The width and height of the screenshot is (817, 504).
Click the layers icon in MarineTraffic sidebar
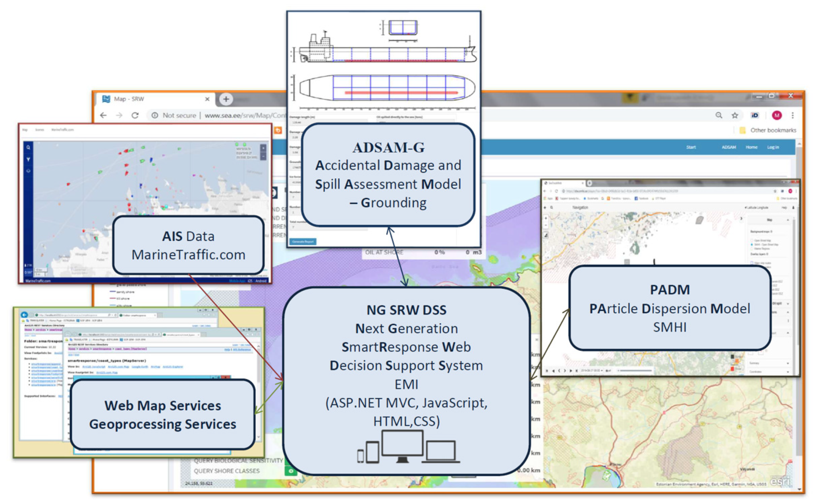point(28,171)
